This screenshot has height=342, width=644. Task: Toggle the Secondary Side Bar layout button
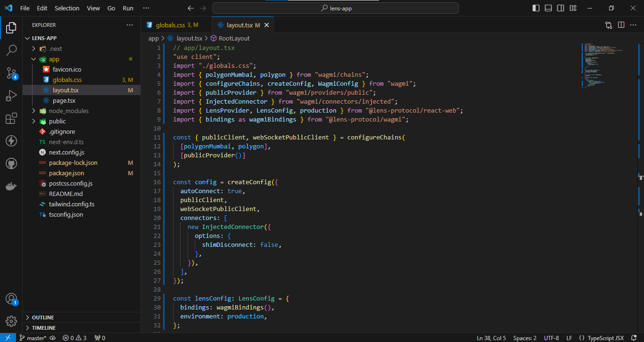(561, 8)
